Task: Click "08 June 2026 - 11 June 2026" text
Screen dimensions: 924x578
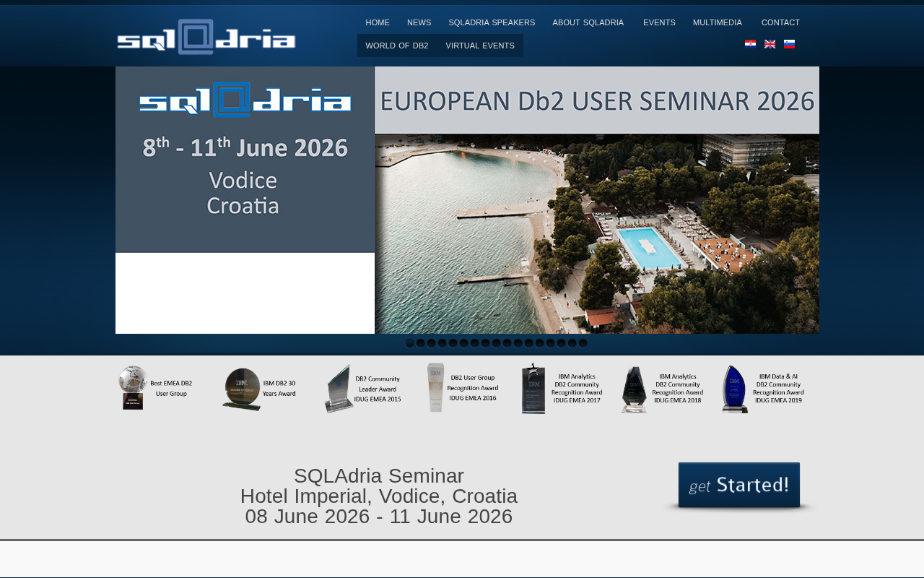Action: pos(379,517)
